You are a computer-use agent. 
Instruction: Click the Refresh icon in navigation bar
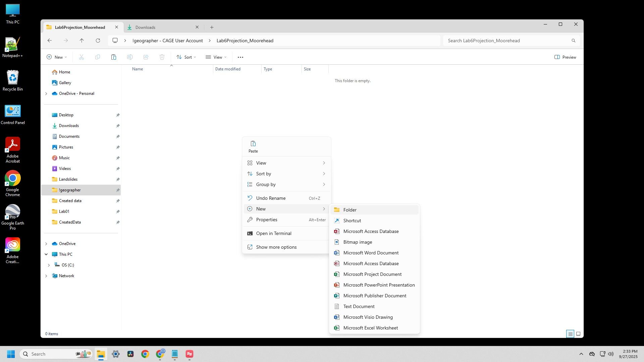[98, 41]
